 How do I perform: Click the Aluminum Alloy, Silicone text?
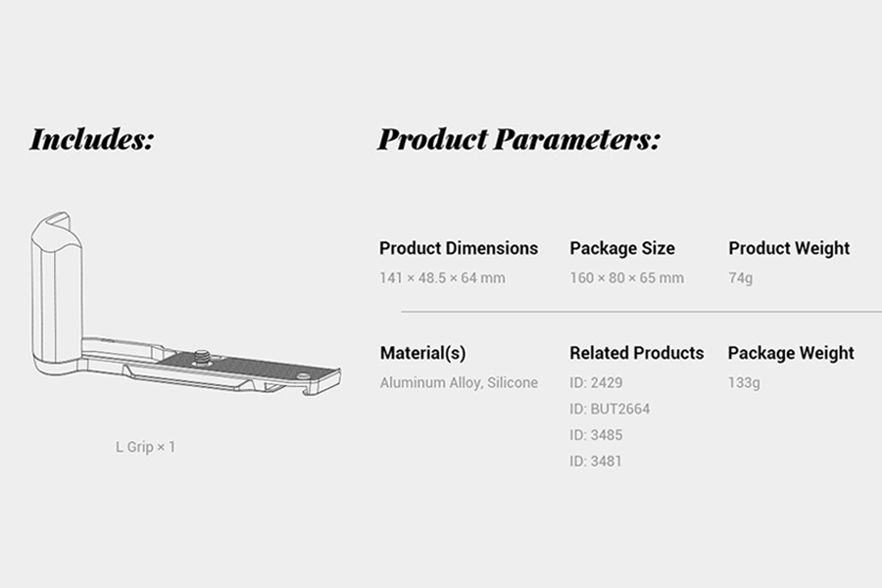coord(459,382)
